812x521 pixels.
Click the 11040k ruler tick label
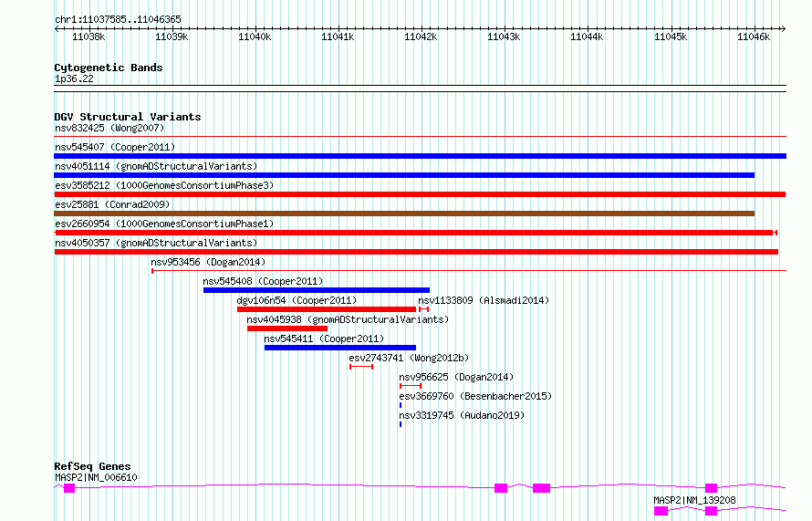coord(255,36)
